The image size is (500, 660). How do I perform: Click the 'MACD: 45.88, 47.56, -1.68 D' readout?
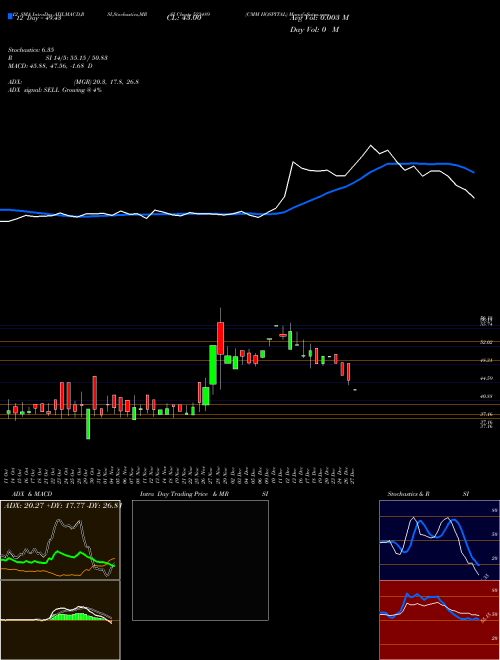[x=50, y=66]
